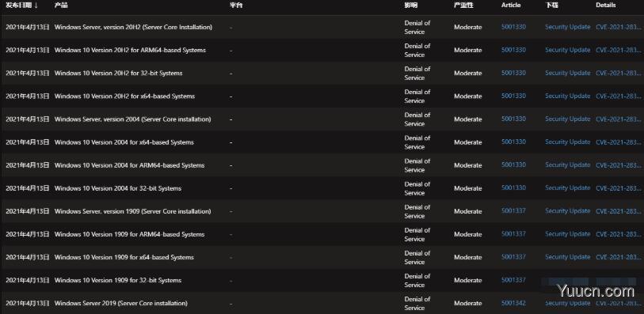This screenshot has width=644, height=314.
Task: Open CVE details for Windows 10 1909 x64
Action: tap(618, 257)
